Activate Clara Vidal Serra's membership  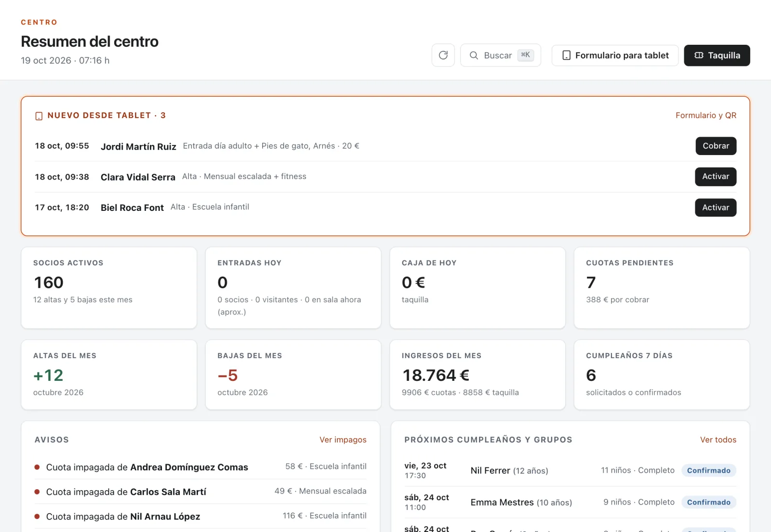point(716,177)
